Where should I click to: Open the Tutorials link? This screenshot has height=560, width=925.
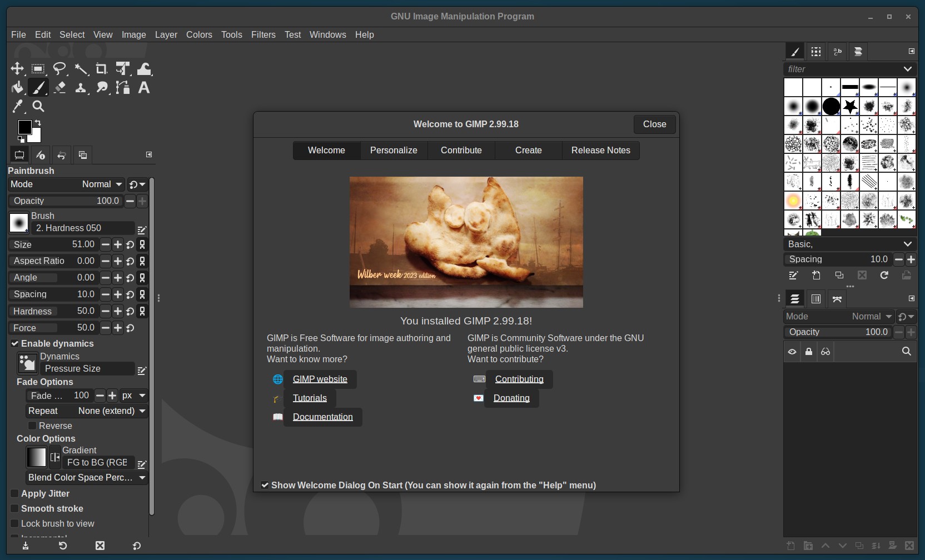pyautogui.click(x=310, y=398)
